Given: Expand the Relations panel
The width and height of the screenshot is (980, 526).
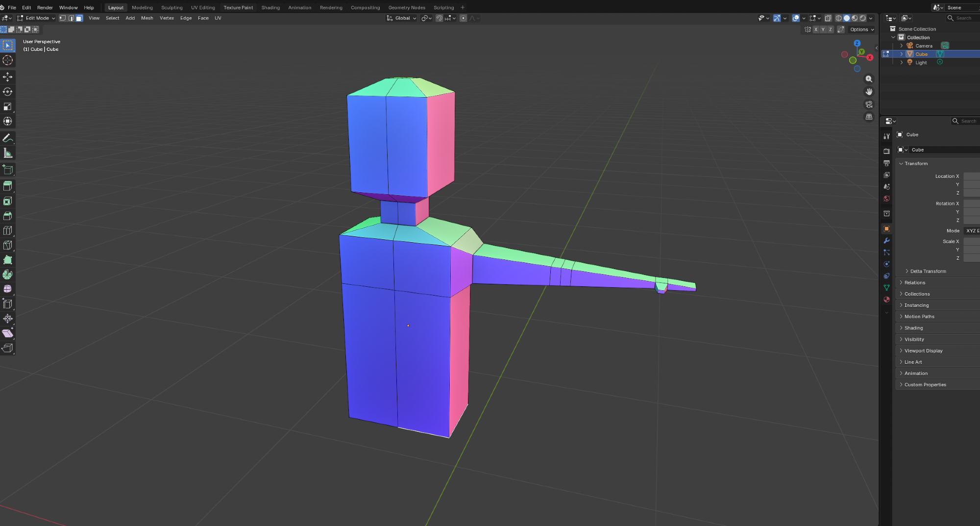Looking at the screenshot, I should pyautogui.click(x=914, y=282).
